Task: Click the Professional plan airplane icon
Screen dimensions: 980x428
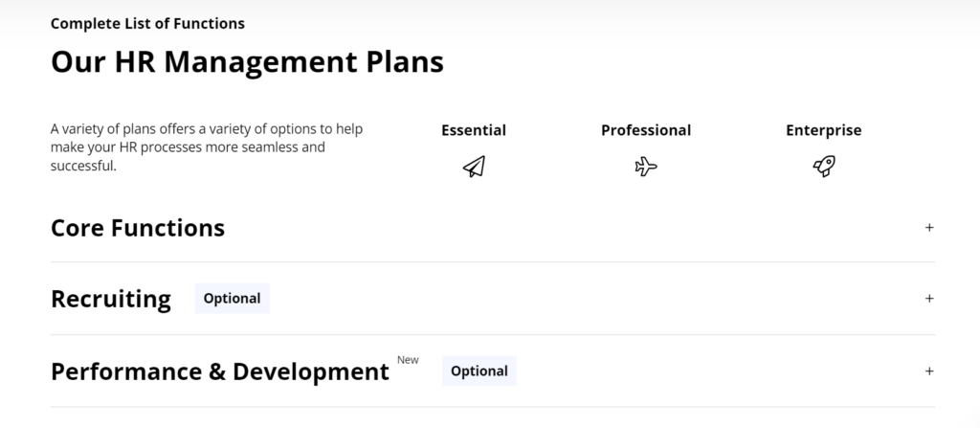Action: point(646,168)
